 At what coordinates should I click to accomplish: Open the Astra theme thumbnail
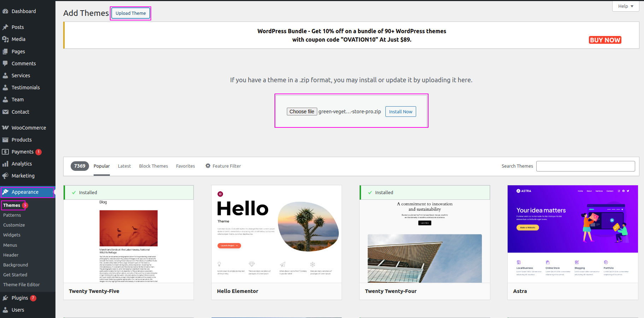click(573, 234)
